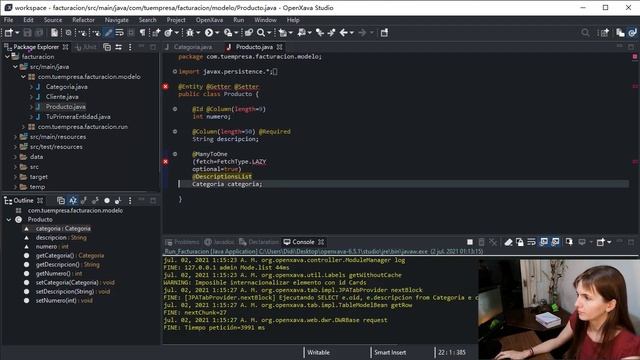
Task: Switch to the Declaration tab
Action: [259, 242]
